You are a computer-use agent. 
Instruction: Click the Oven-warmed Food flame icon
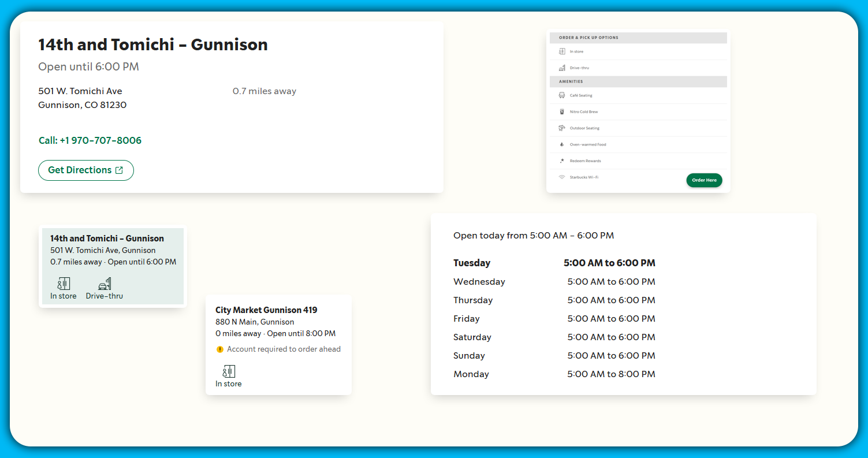[x=562, y=144]
